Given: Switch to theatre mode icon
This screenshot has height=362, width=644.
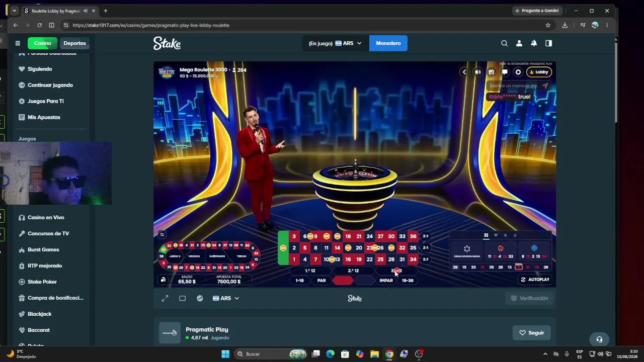Looking at the screenshot, I should point(182,298).
